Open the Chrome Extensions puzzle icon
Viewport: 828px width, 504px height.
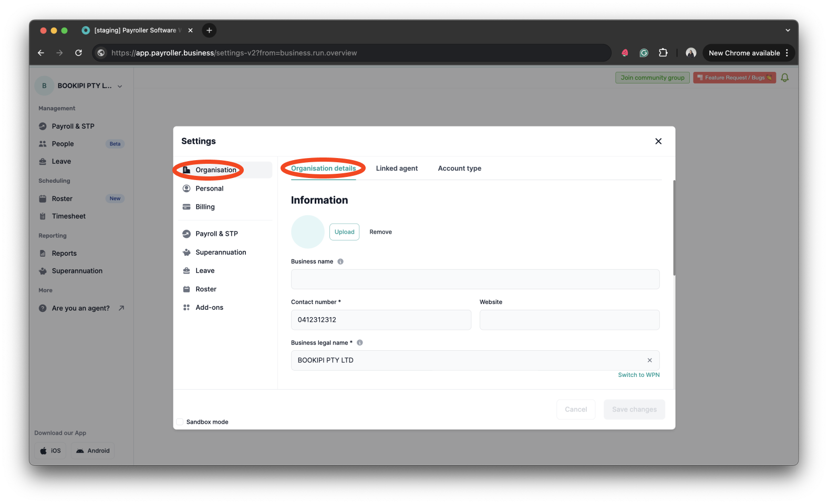click(x=663, y=52)
